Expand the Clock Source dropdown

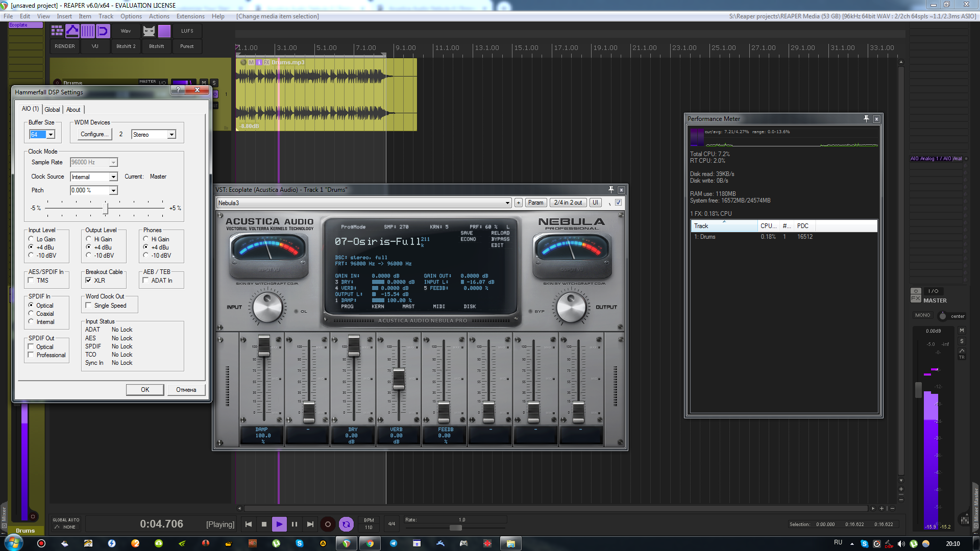[113, 177]
